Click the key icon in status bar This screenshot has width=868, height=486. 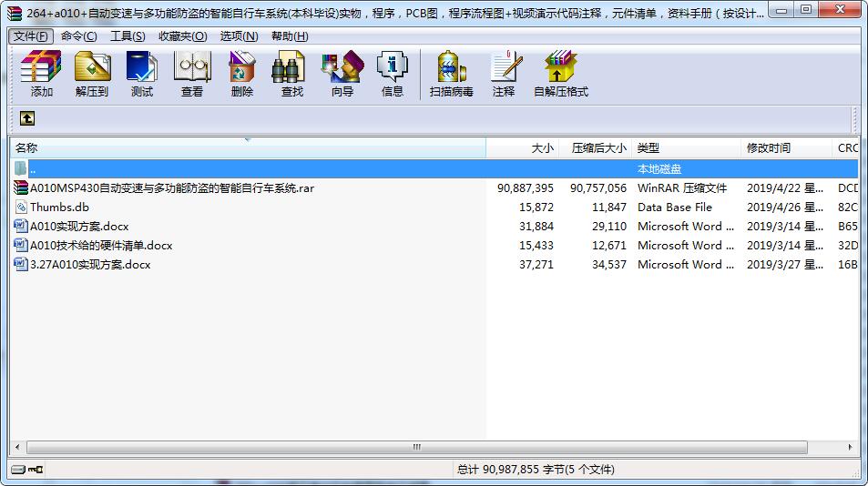36,470
